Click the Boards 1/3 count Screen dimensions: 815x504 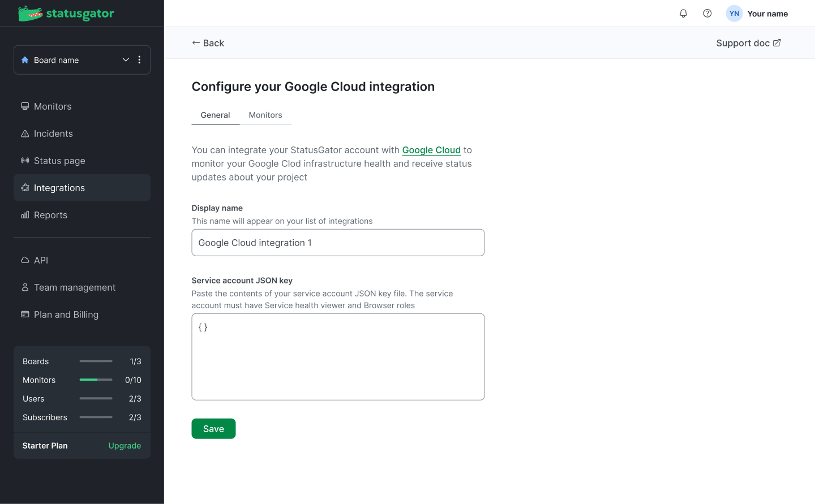(136, 361)
